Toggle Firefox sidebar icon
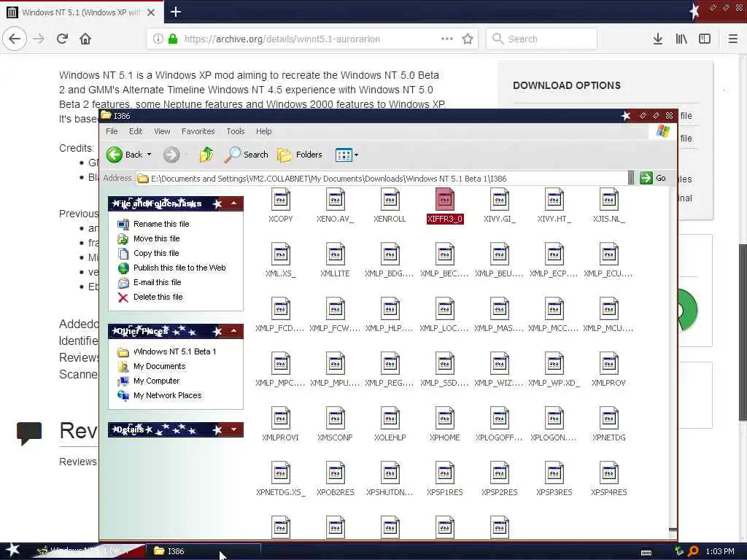 click(705, 39)
